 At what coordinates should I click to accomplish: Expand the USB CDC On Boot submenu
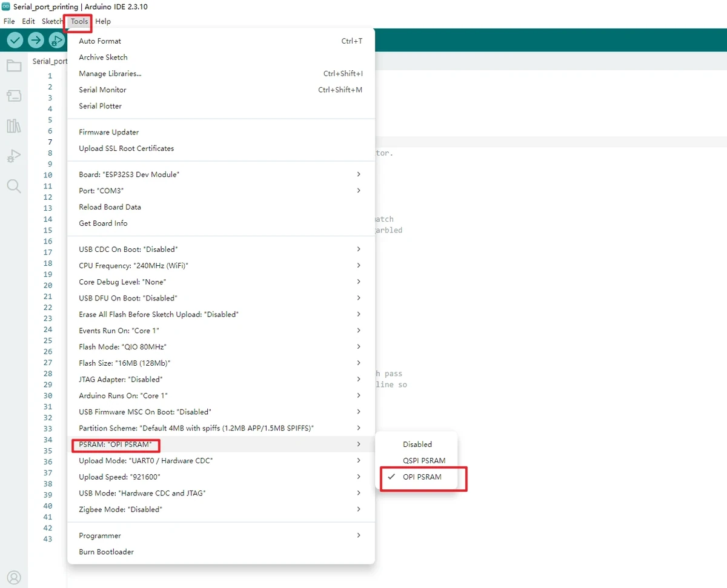tap(221, 249)
